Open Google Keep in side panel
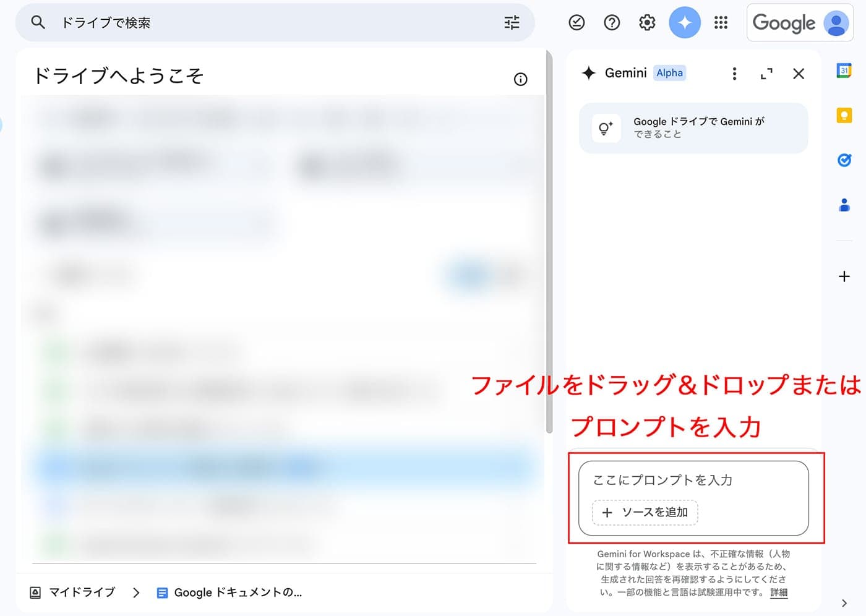The image size is (866, 616). 844,115
